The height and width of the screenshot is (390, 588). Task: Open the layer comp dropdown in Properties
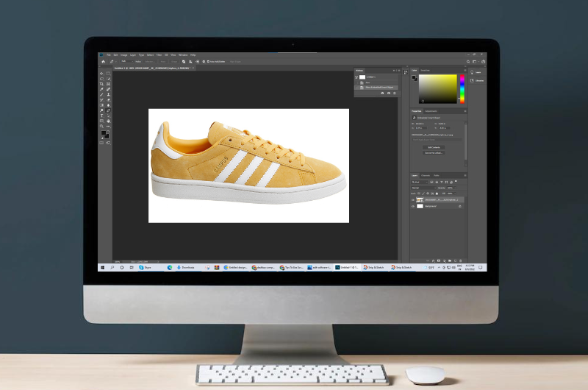click(437, 140)
